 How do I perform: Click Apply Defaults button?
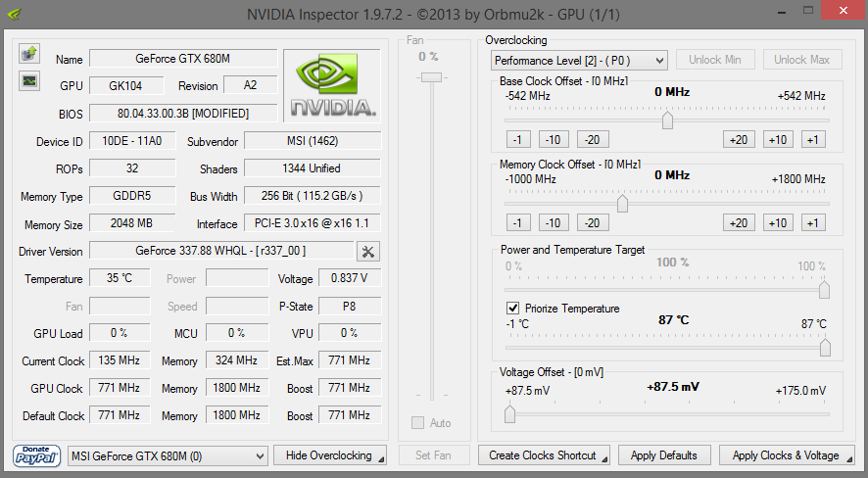(663, 455)
